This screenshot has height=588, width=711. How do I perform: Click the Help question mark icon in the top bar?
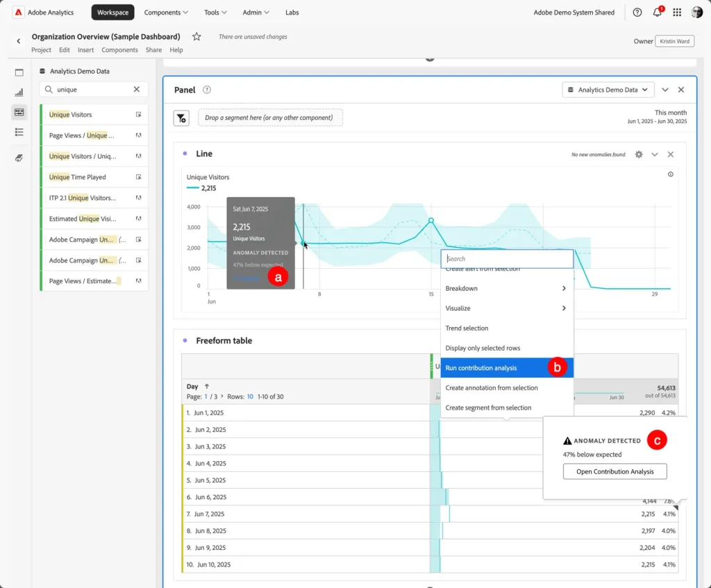coord(637,12)
